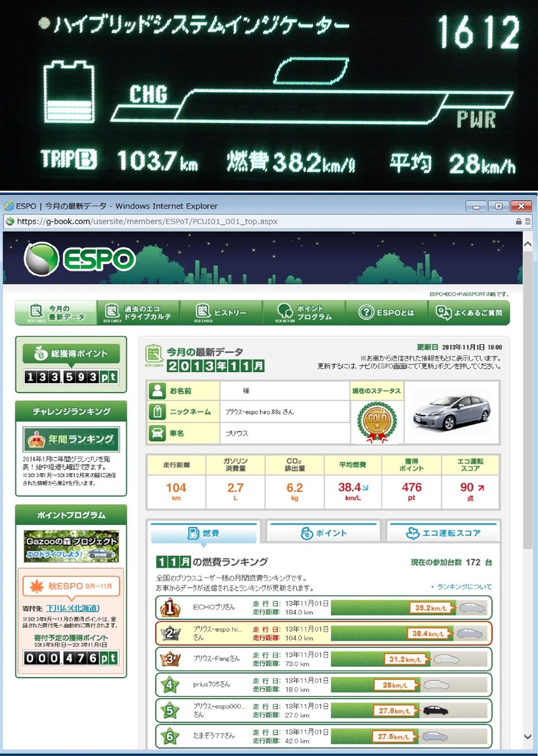Image resolution: width=538 pixels, height=756 pixels.
Task: Click the TRIP B label on the display
Action: pyautogui.click(x=69, y=161)
